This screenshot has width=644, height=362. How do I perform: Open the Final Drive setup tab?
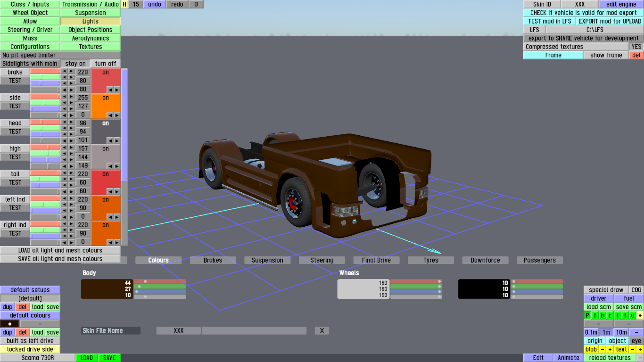[x=376, y=260]
